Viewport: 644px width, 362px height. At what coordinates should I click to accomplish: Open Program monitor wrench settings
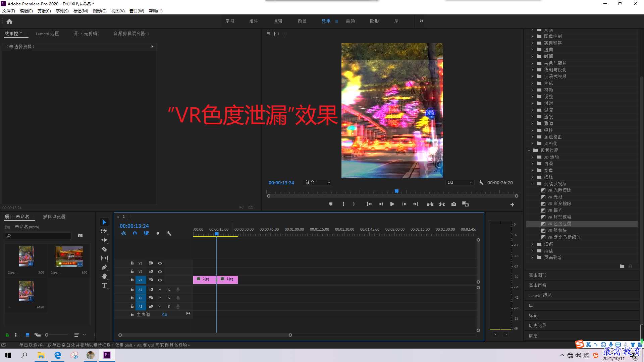click(x=481, y=183)
